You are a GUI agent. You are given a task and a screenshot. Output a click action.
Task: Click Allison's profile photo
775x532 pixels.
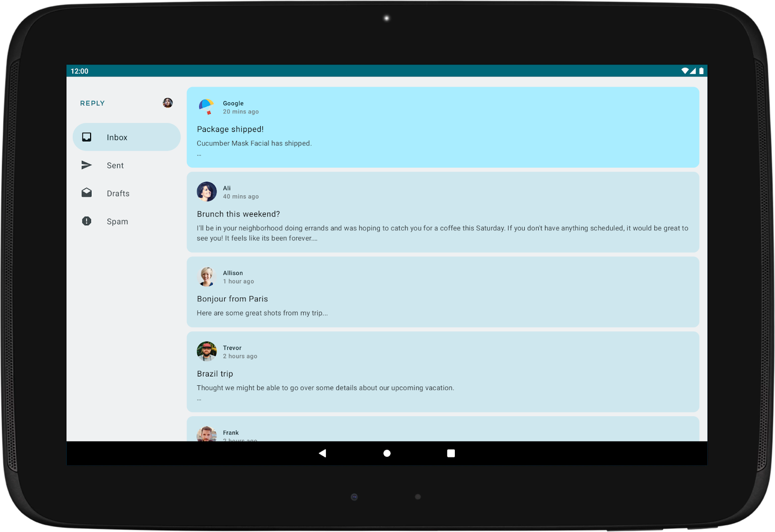pos(207,276)
